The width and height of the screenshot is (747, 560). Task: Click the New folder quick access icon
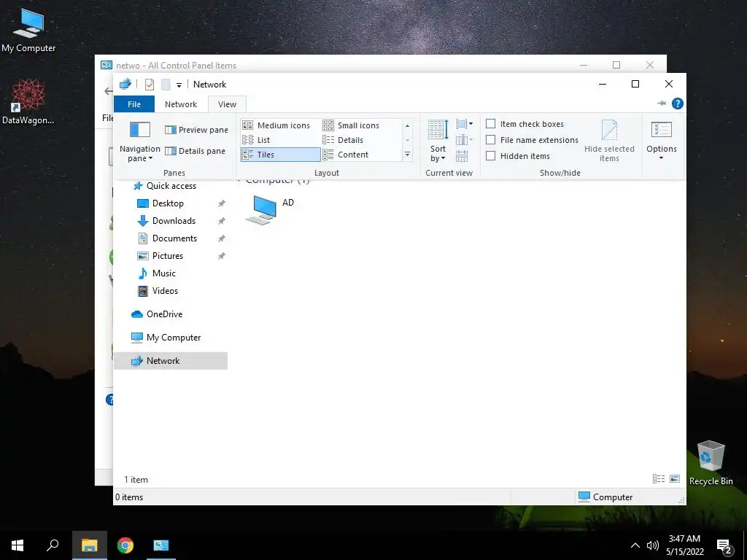[166, 85]
